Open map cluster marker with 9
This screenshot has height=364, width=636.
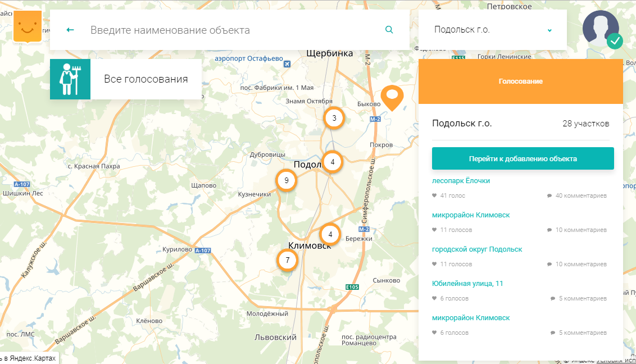pyautogui.click(x=287, y=181)
